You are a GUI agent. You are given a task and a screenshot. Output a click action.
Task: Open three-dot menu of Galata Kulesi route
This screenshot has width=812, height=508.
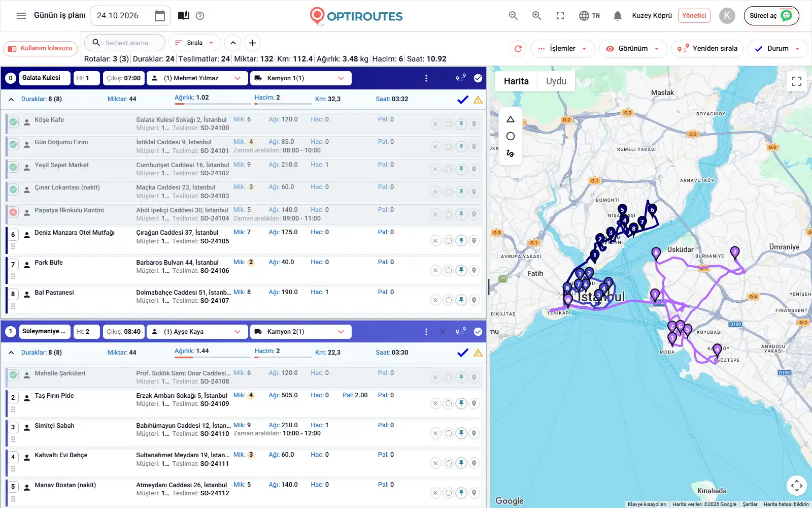click(426, 78)
